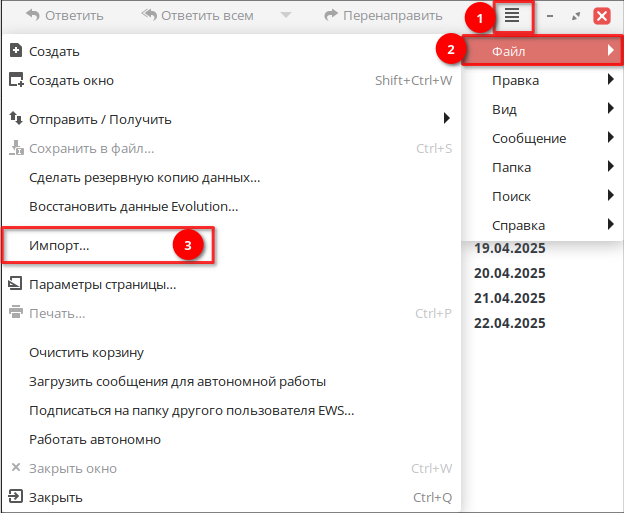
Task: Expand the Send / Receive submenu arrow
Action: 447,118
